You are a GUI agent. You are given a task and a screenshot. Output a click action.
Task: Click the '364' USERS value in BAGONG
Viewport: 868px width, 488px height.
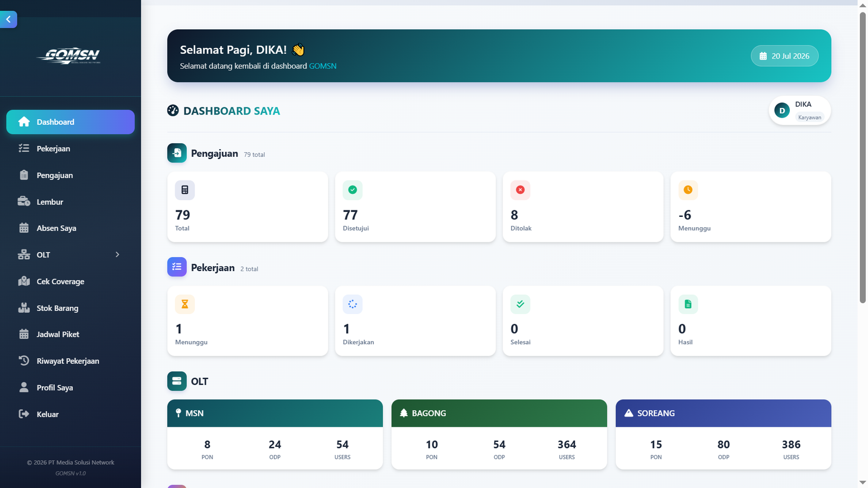pos(567,445)
